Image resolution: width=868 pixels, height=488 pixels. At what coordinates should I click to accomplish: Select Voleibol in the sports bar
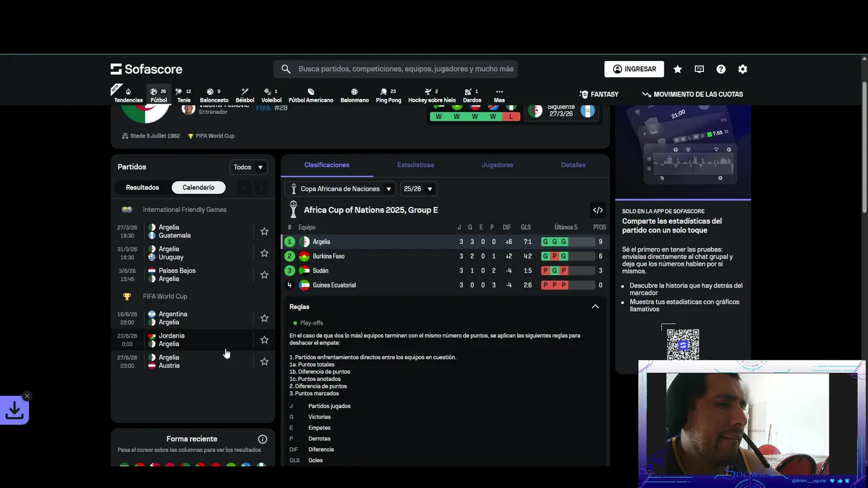click(x=271, y=96)
